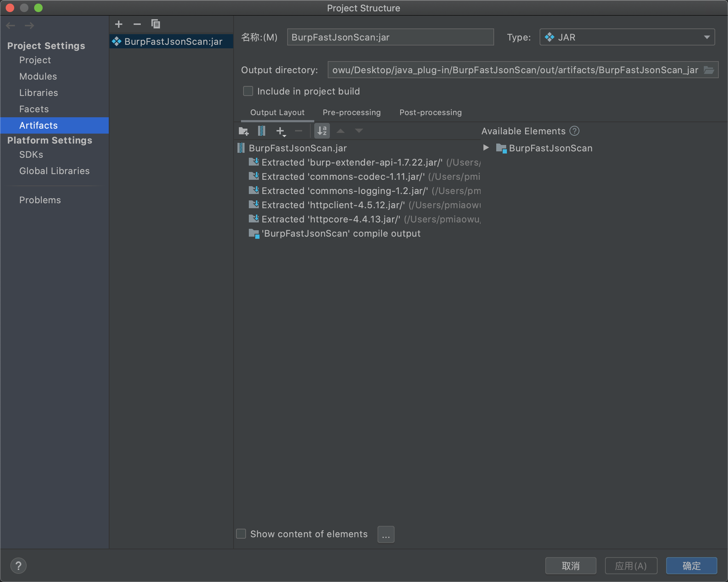Click the 取消 cancel button

(571, 566)
